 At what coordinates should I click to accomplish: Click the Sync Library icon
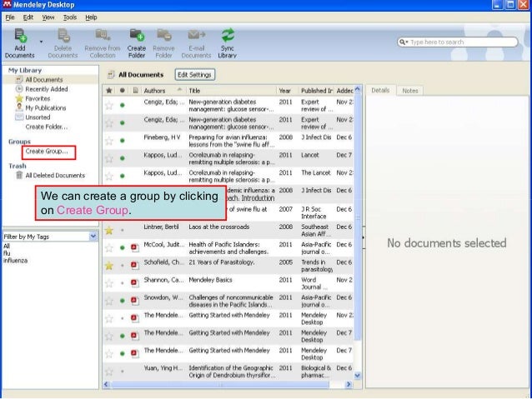click(x=227, y=36)
